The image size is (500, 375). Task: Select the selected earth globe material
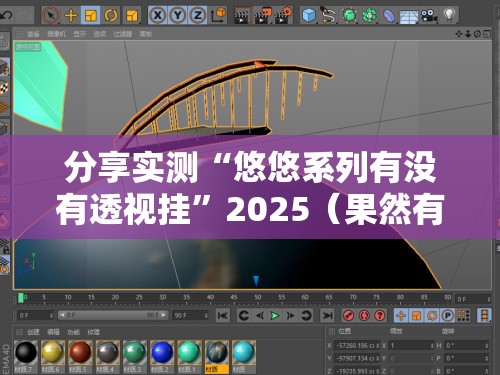coord(217,356)
